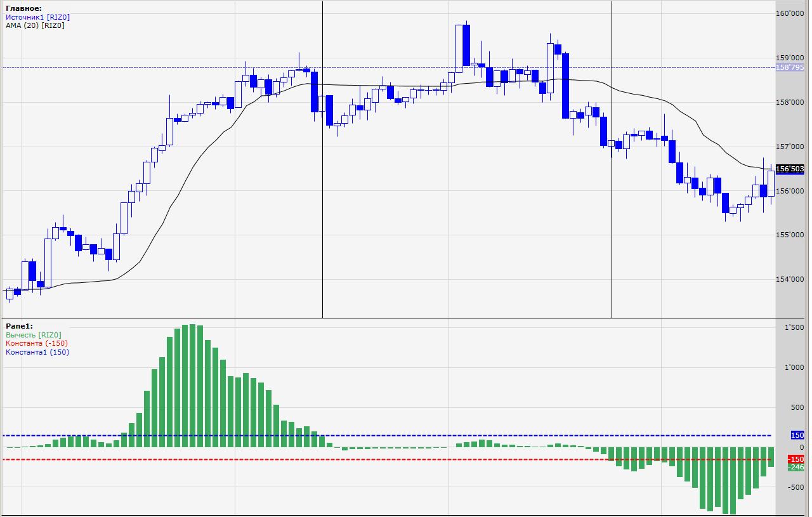This screenshot has width=812, height=517.
Task: Click the 159'000 price axis label
Action: [x=791, y=57]
